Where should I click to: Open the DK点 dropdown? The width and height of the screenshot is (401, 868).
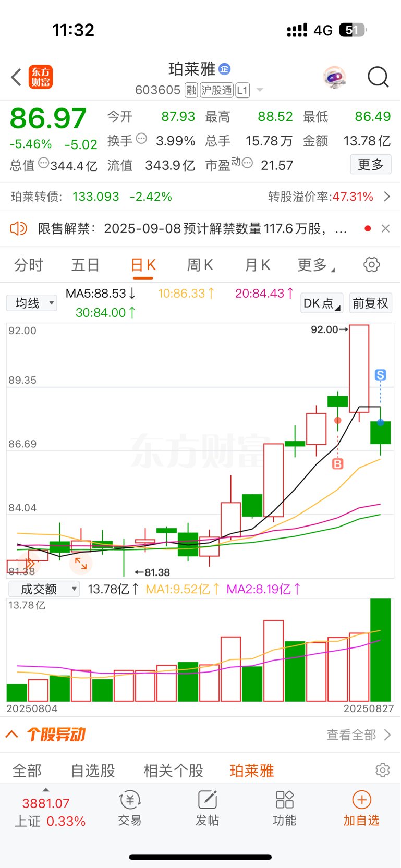pos(322,303)
